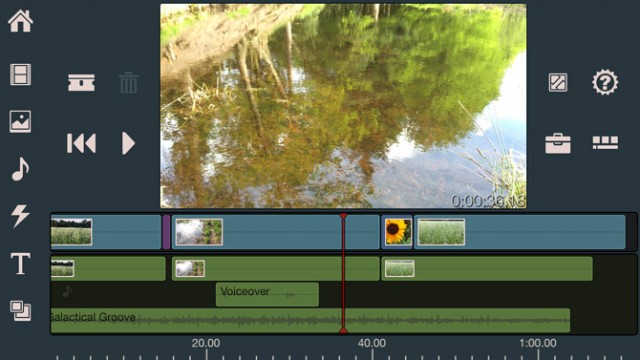Click the 20.00 mark on ruler
This screenshot has height=360, width=640.
pos(206,343)
